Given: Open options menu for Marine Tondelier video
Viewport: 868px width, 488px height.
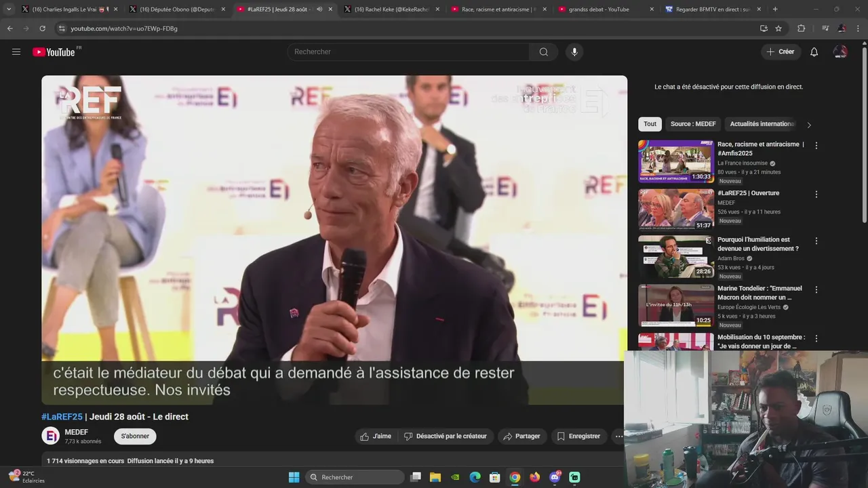Looking at the screenshot, I should (816, 290).
